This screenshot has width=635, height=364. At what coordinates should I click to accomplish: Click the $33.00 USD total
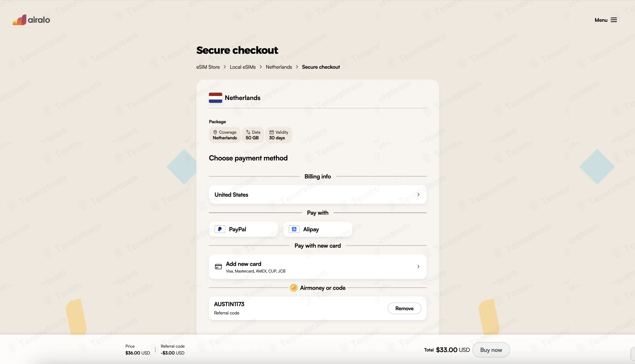pyautogui.click(x=453, y=350)
